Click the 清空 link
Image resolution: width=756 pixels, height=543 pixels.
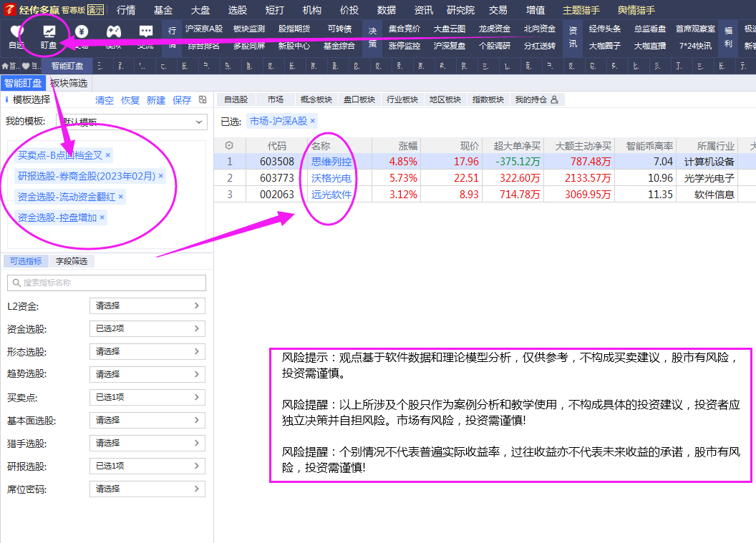pos(105,100)
